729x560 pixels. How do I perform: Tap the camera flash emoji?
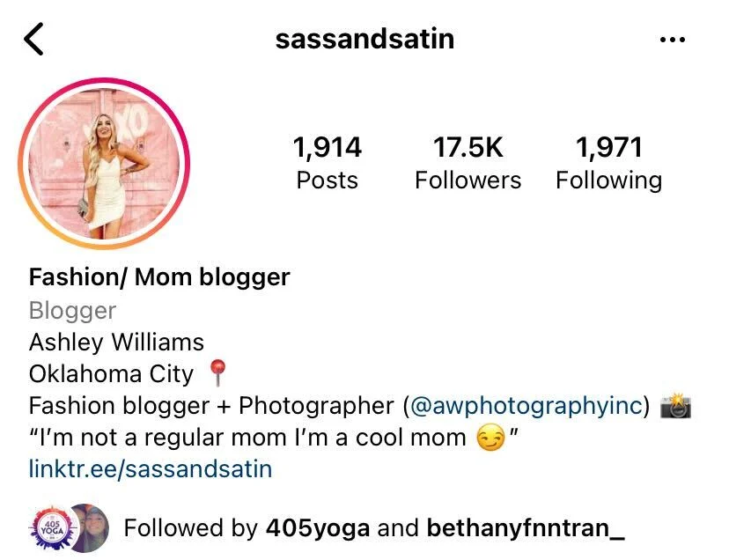click(675, 406)
